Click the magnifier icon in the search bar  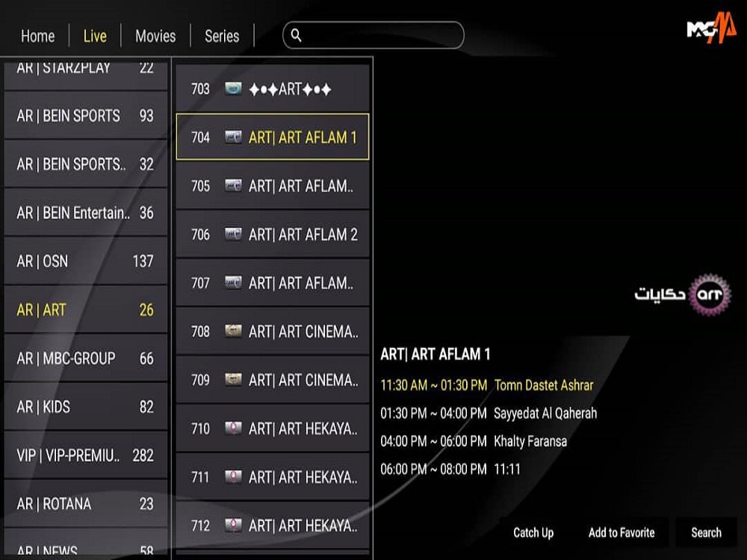[x=297, y=35]
